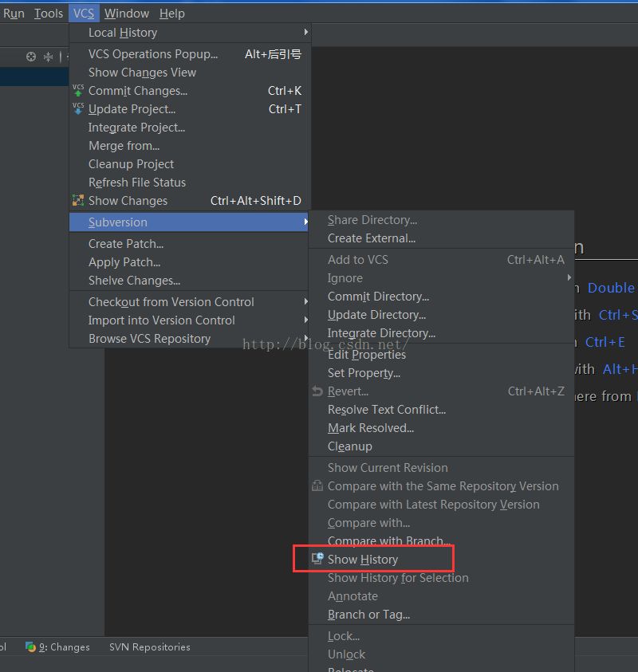Choose Integrate Directory
Screen dimensions: 638x672
441,332
